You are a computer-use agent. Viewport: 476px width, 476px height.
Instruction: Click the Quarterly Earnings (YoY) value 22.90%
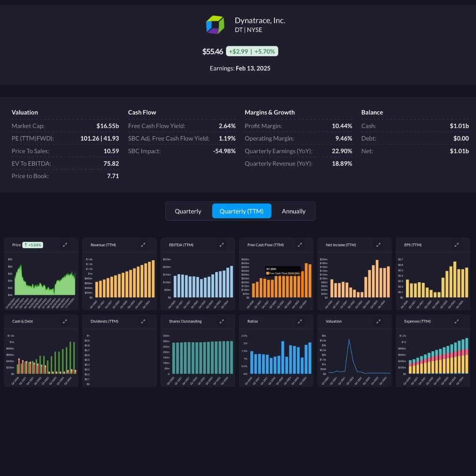[342, 151]
